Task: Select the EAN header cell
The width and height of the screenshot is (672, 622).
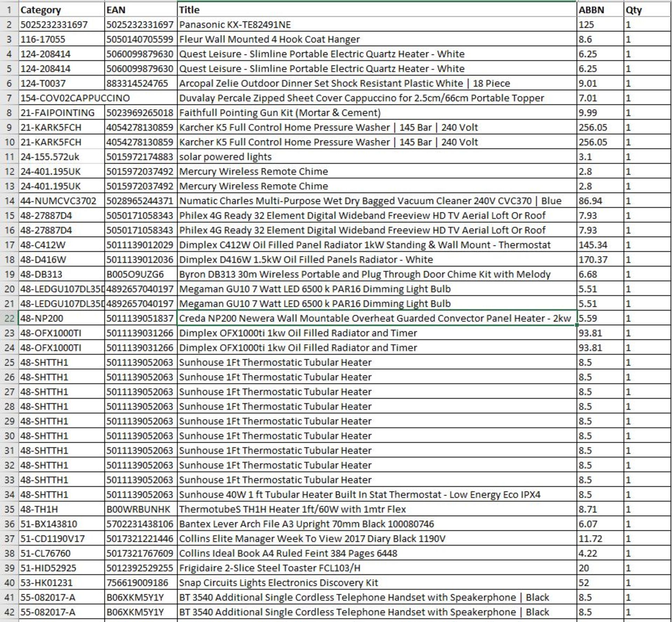Action: tap(141, 10)
